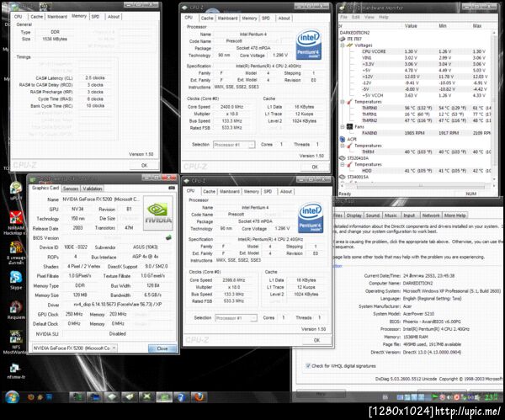The width and height of the screenshot is (505, 420).
Task: Click the ACPI icon in HWMonitor tree
Action: coord(343,139)
